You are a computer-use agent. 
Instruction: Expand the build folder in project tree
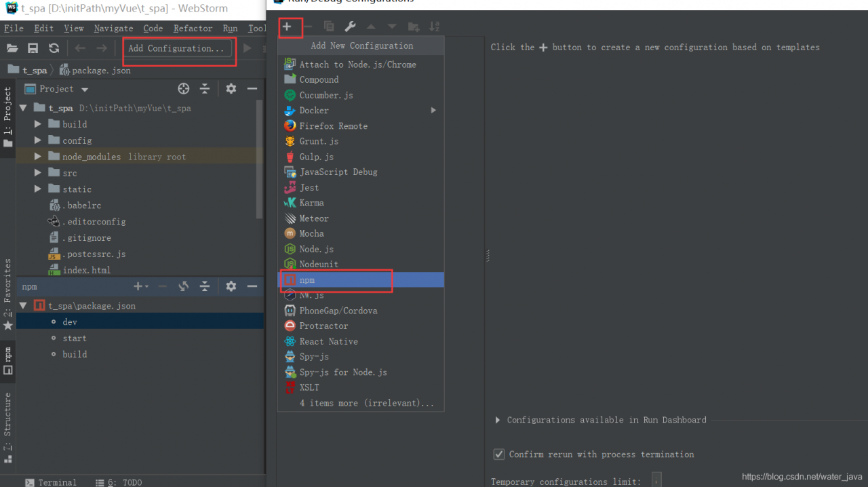coord(38,124)
